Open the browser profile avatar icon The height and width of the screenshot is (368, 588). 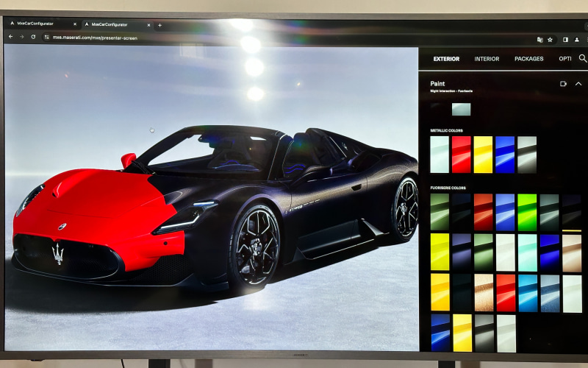[x=577, y=40]
